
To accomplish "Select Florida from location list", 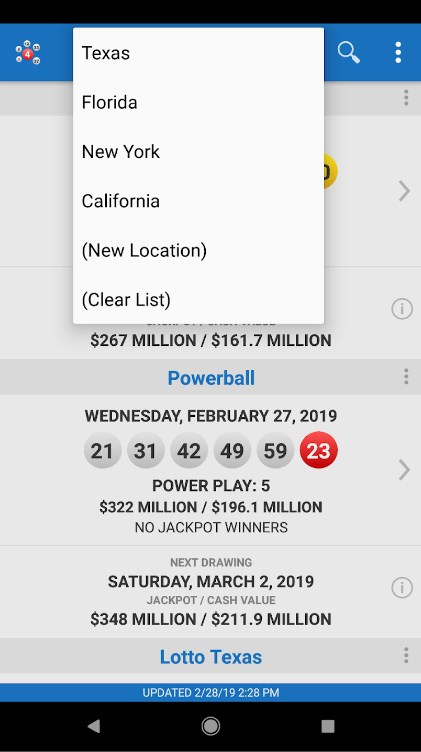I will tap(199, 102).
